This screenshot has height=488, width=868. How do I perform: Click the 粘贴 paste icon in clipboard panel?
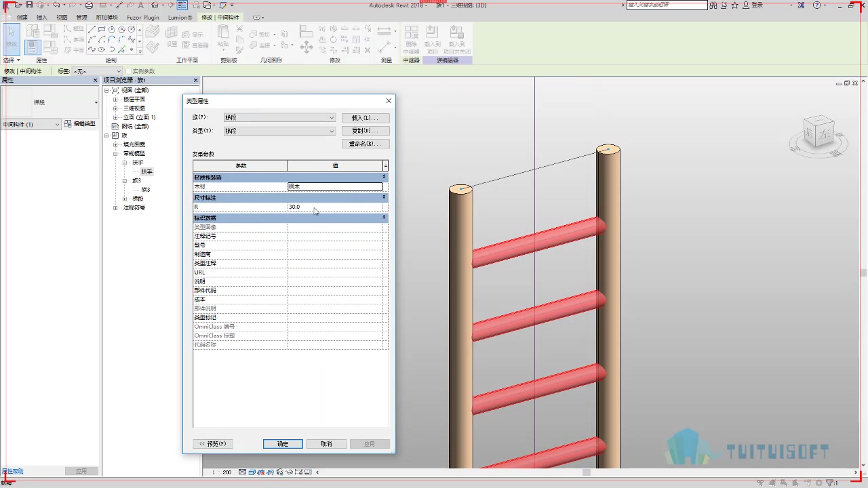point(223,37)
